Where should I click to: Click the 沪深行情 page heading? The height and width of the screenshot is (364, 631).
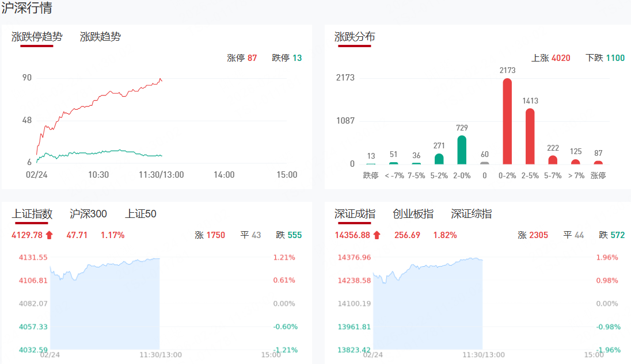coord(26,8)
